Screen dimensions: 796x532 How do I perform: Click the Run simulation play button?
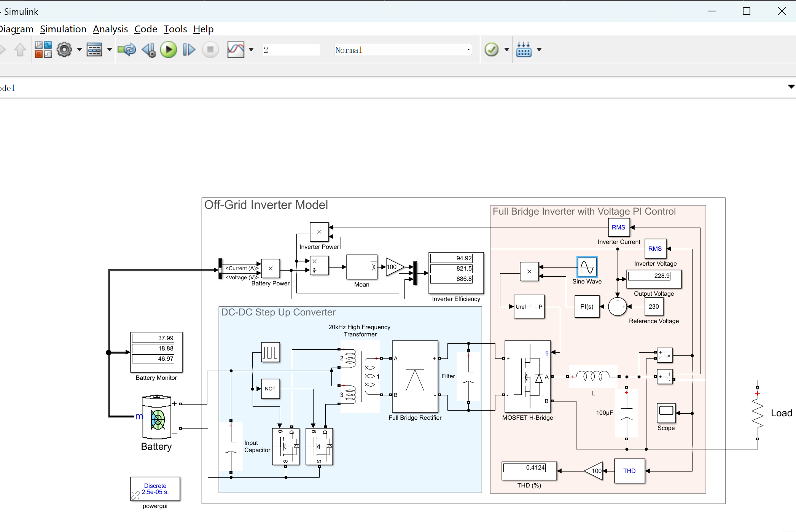[168, 50]
